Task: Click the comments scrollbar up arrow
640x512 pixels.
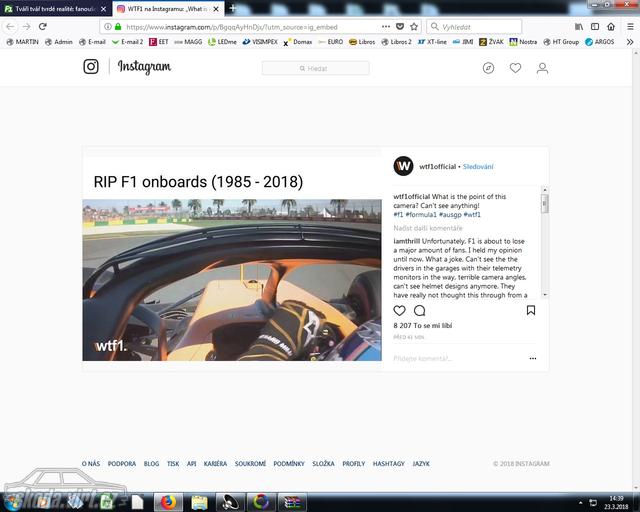Action: pos(544,190)
